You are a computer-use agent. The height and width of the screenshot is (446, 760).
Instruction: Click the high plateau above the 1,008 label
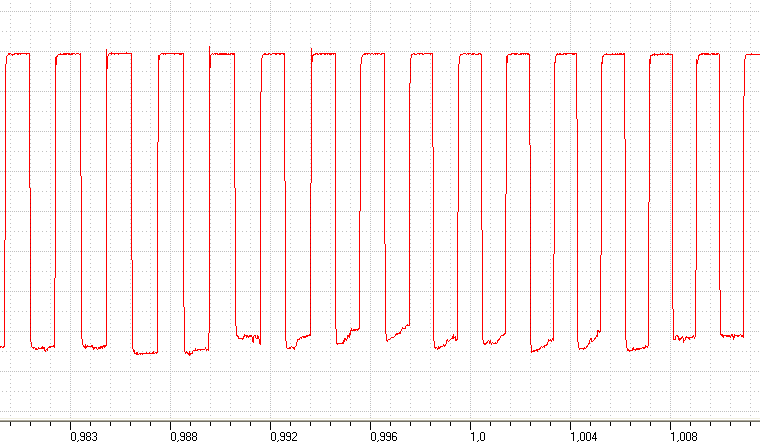point(661,54)
